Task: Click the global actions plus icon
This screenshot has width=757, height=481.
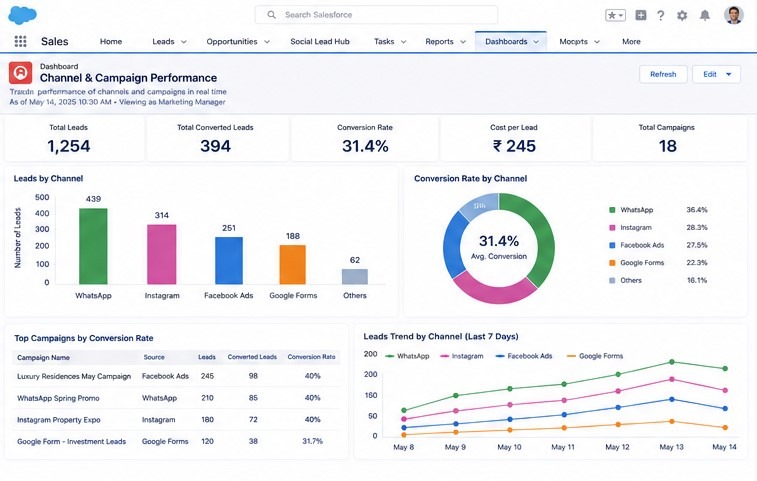Action: (641, 15)
